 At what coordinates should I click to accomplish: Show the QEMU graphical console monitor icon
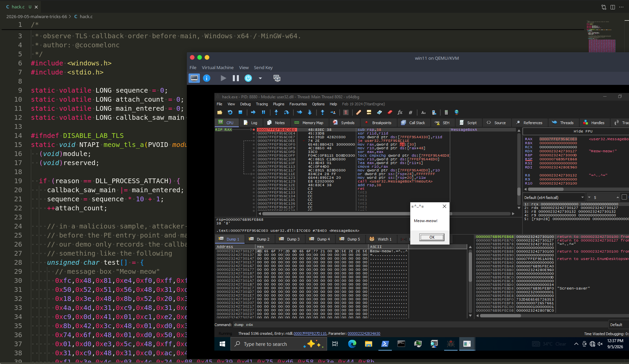click(x=194, y=78)
